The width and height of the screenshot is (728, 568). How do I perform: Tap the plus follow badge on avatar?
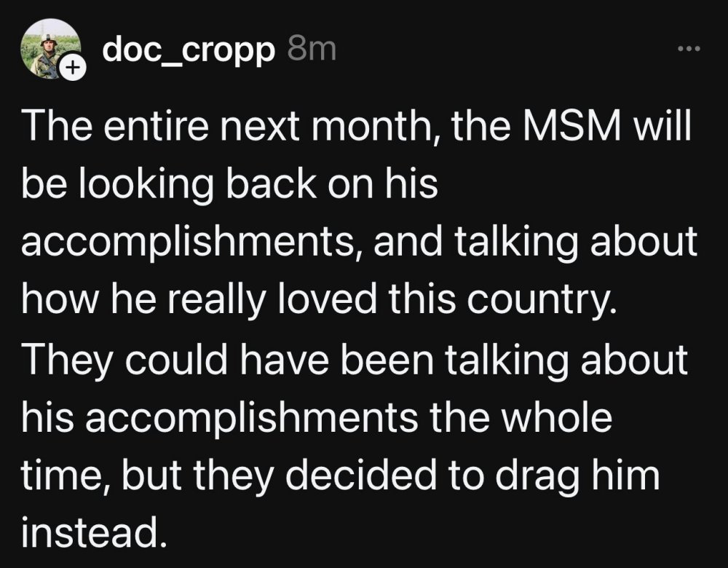click(x=71, y=69)
